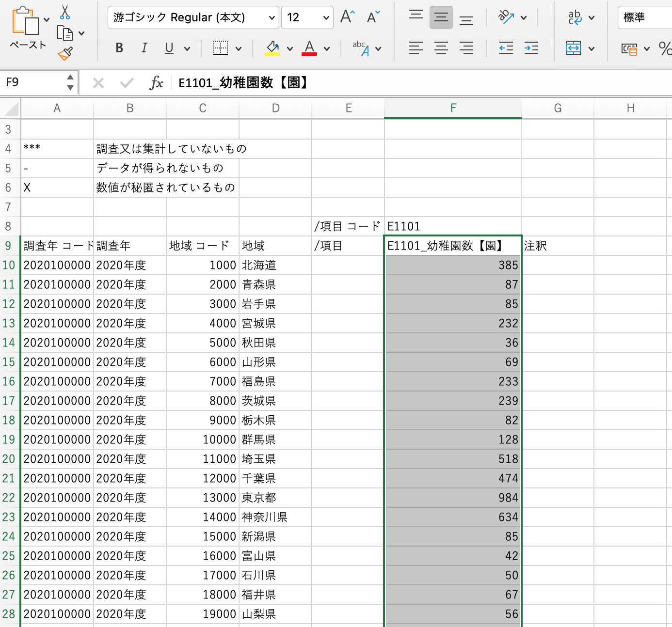
Task: Open the borders dropdown arrow
Action: pos(239,48)
